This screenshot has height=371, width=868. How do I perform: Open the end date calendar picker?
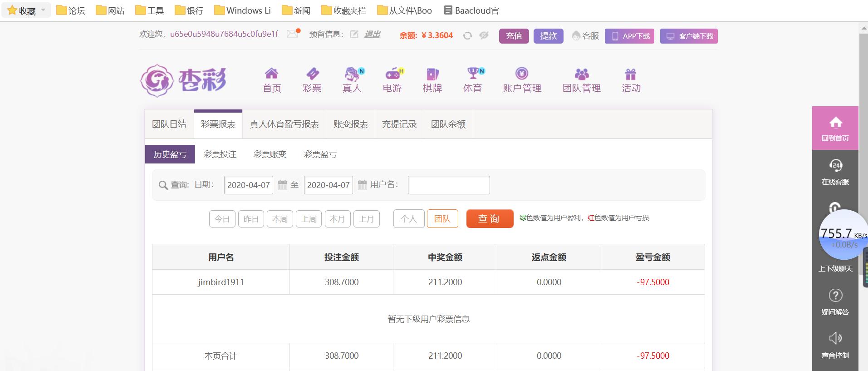point(362,184)
